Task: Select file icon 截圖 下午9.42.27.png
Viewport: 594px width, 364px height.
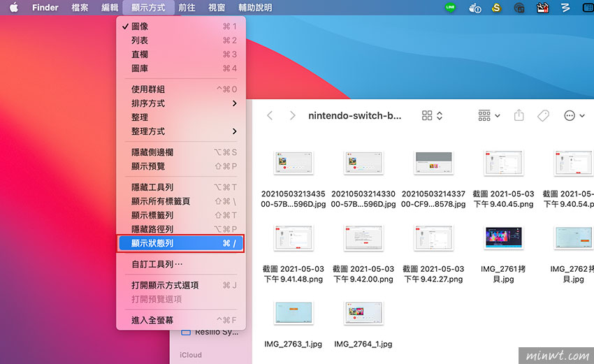Action: [433, 238]
